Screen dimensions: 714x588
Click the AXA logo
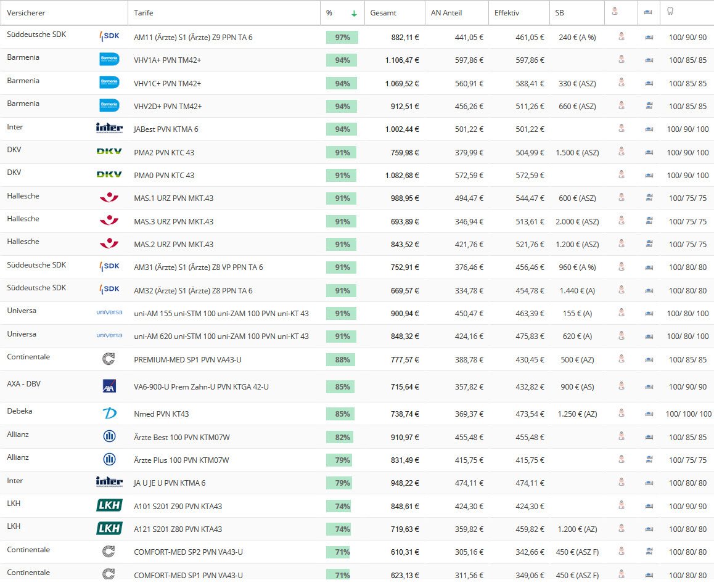tap(109, 386)
